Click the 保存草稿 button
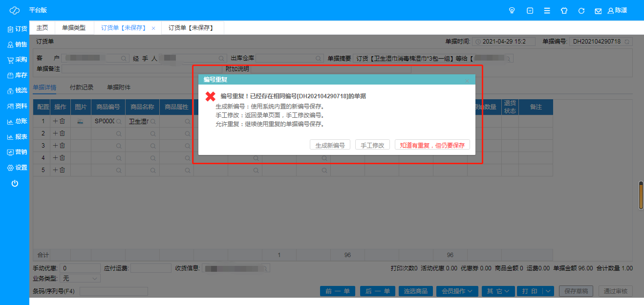 click(x=577, y=291)
